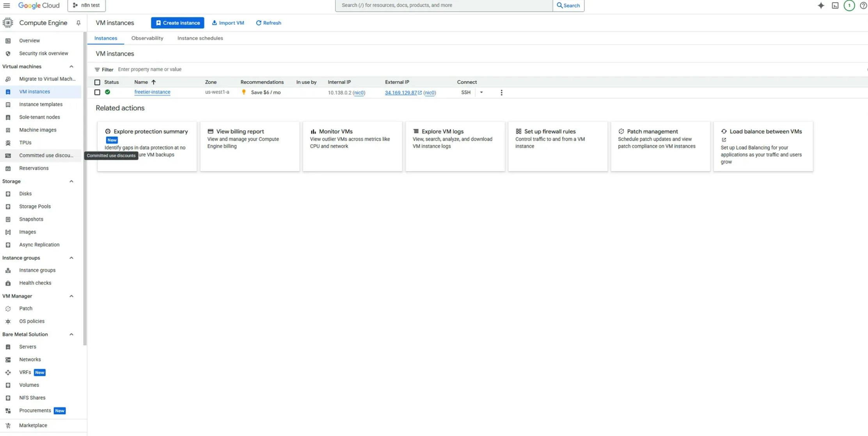Switch to the Instances tab
This screenshot has width=868, height=436.
tap(106, 38)
